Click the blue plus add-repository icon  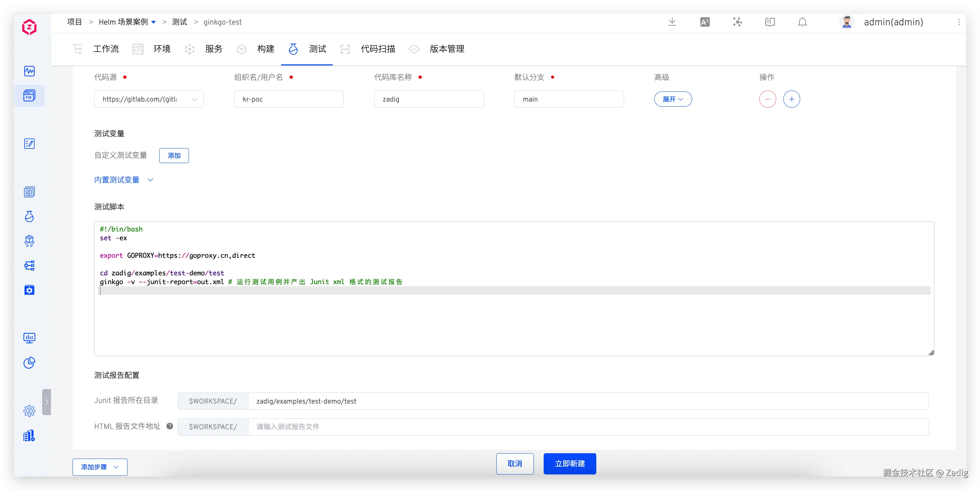click(791, 99)
